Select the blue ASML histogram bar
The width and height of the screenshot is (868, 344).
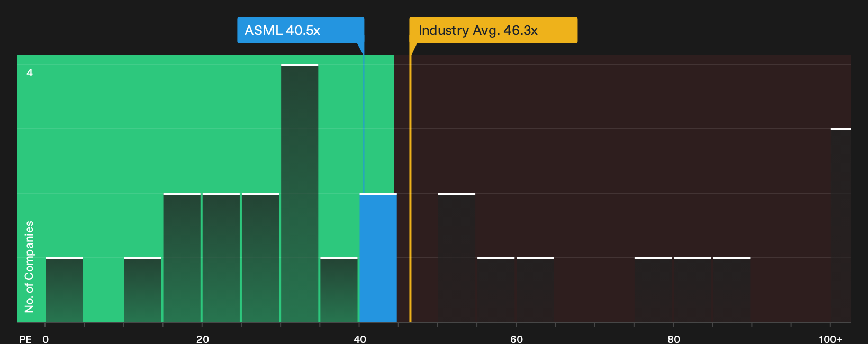pyautogui.click(x=378, y=257)
